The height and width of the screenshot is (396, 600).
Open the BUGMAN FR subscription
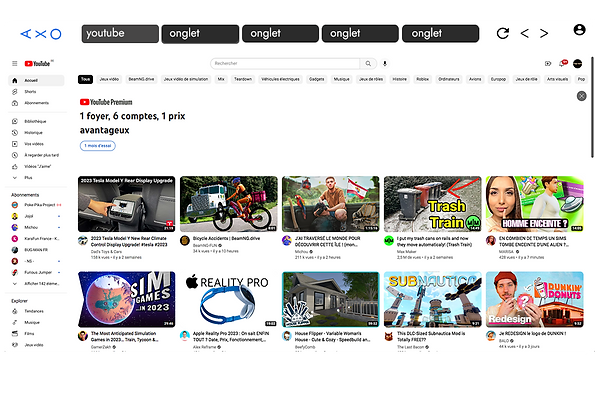36,250
